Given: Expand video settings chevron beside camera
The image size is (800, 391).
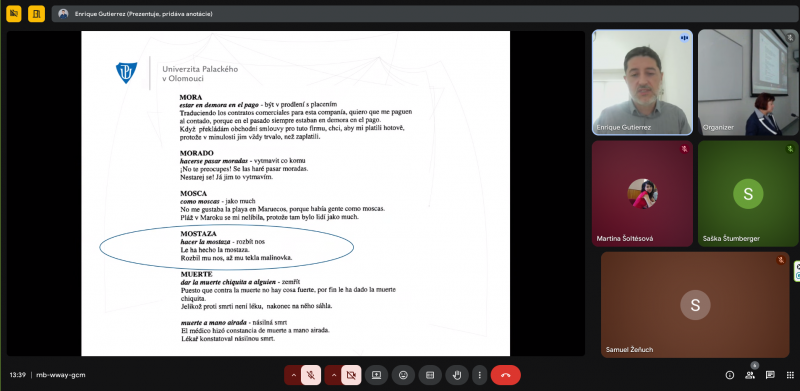Looking at the screenshot, I should (333, 375).
